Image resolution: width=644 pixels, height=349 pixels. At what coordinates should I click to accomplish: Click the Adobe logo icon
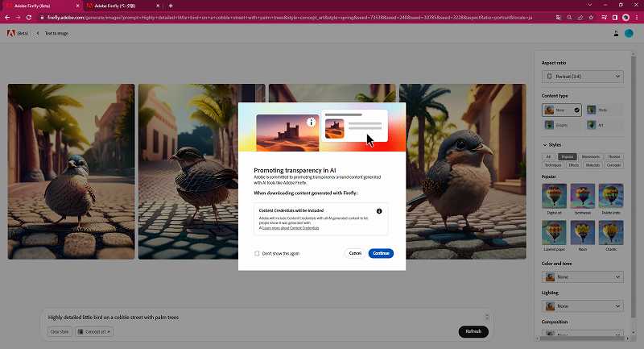(x=10, y=33)
